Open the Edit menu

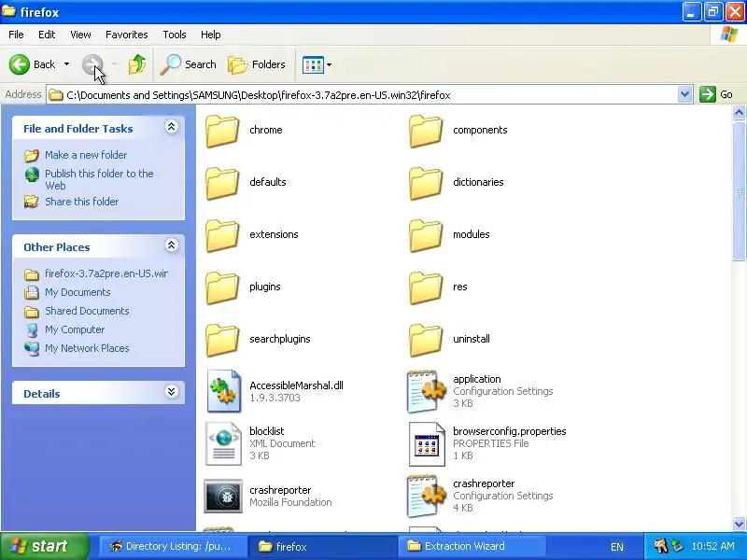click(x=47, y=35)
